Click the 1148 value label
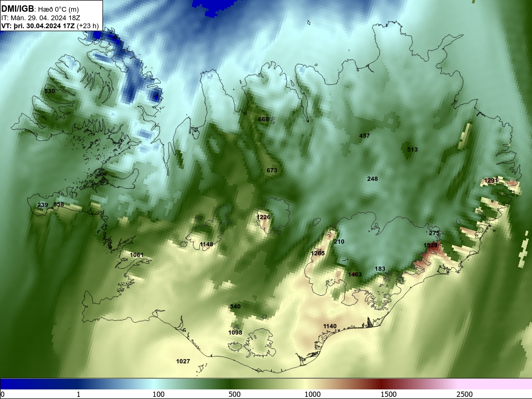This screenshot has height=399, width=532. pyautogui.click(x=206, y=244)
